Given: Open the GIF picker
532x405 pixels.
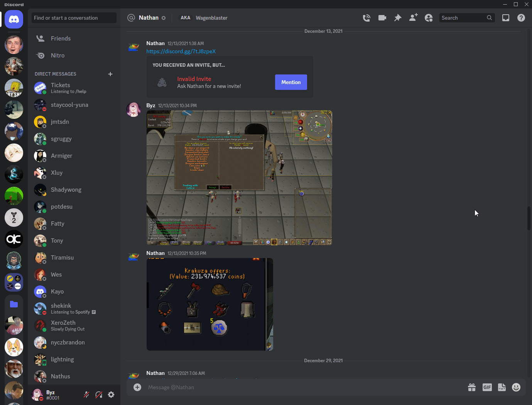Looking at the screenshot, I should [487, 387].
